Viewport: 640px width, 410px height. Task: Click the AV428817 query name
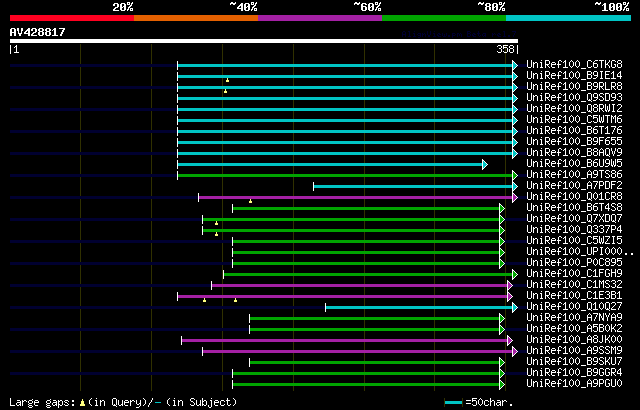38,32
